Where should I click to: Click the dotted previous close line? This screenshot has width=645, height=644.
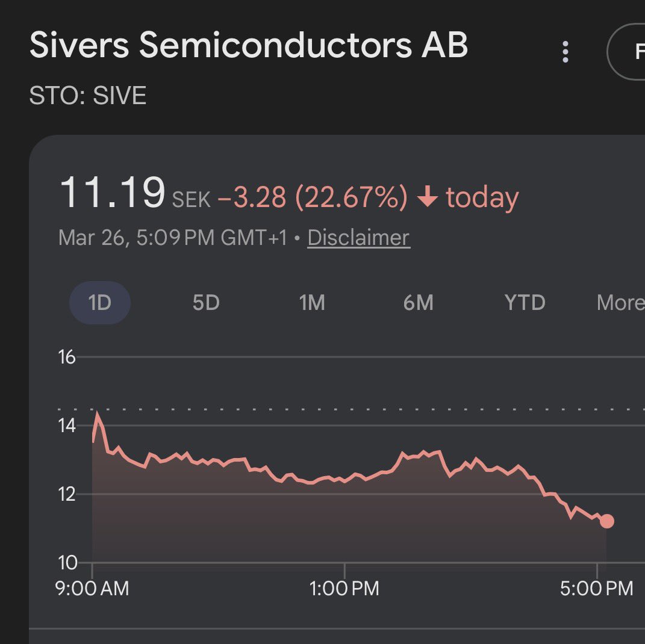click(361, 409)
